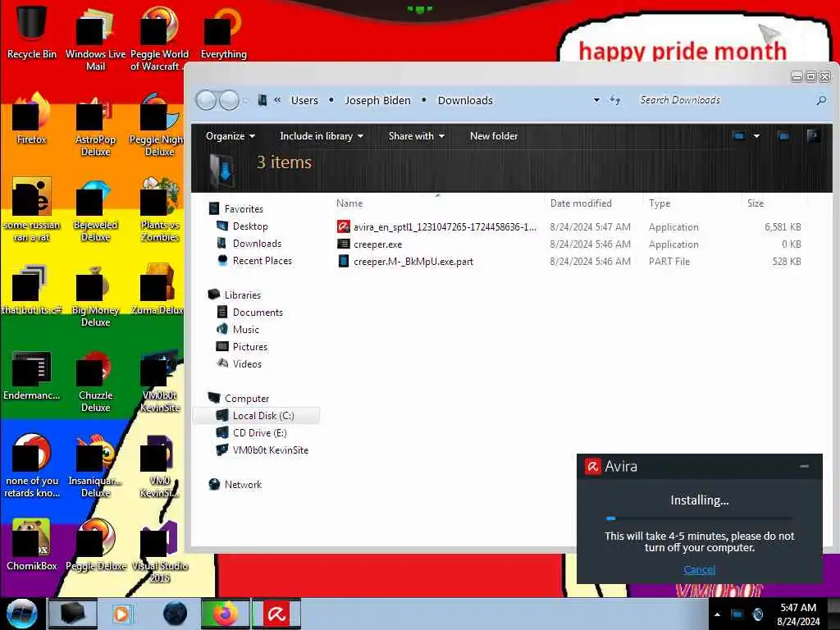
Task: Click the Avira icon in the taskbar
Action: coord(276,614)
